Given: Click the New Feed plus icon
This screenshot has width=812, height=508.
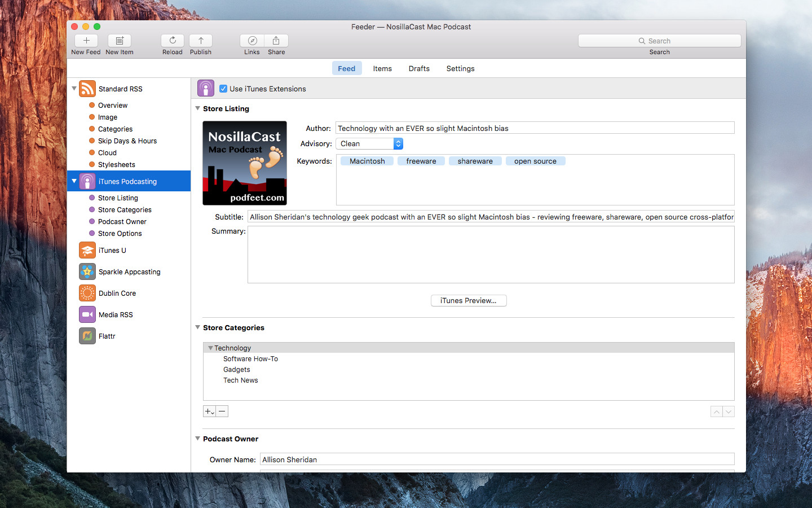Looking at the screenshot, I should [86, 41].
